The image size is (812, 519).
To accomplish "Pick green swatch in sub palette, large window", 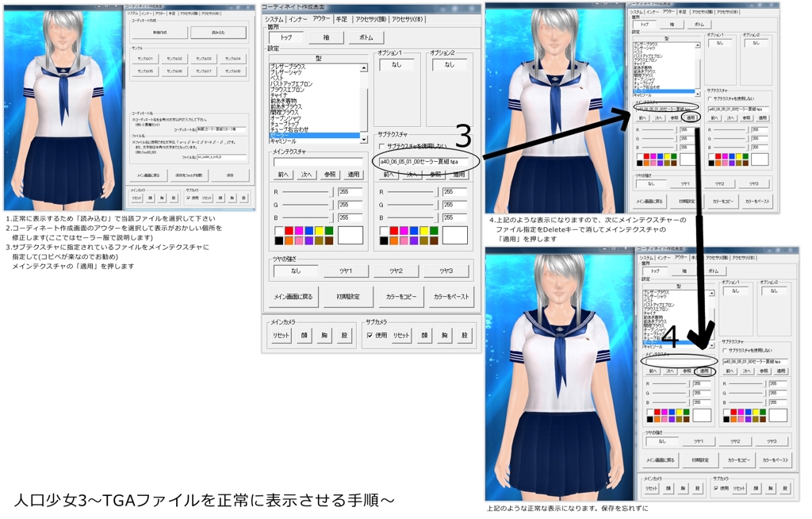I will (434, 231).
